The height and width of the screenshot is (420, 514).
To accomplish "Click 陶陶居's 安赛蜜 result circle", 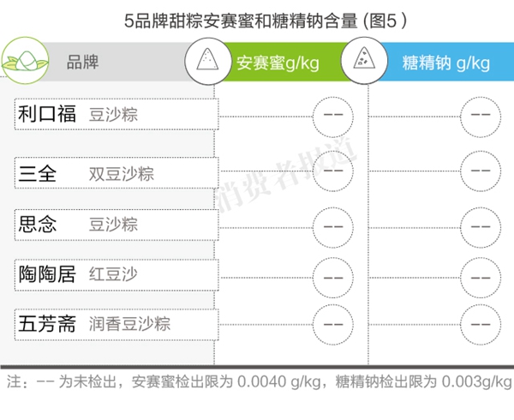I will point(333,275).
